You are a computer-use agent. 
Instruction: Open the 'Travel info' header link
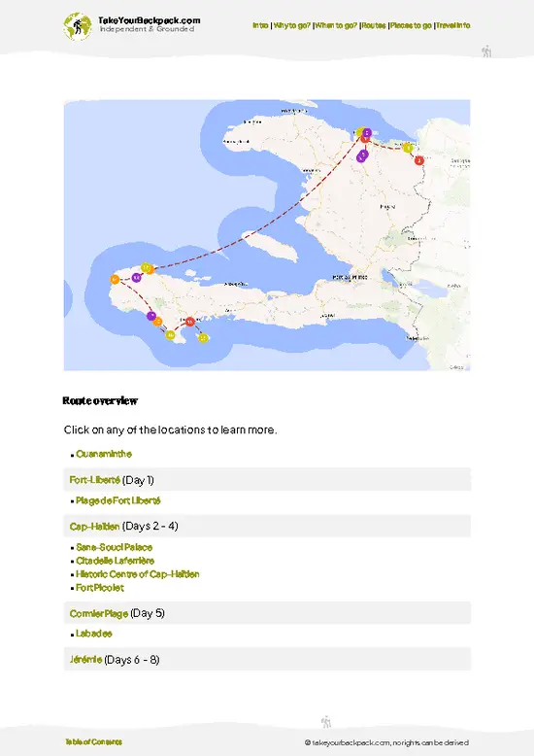tap(453, 25)
